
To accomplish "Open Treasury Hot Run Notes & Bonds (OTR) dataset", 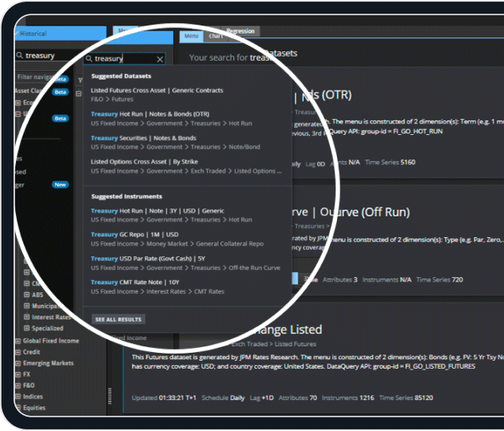I will (x=150, y=114).
